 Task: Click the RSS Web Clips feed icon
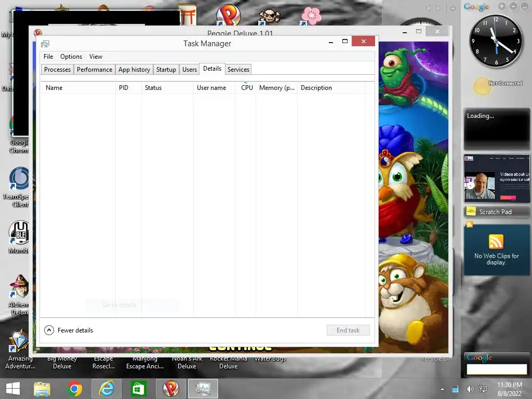[496, 242]
